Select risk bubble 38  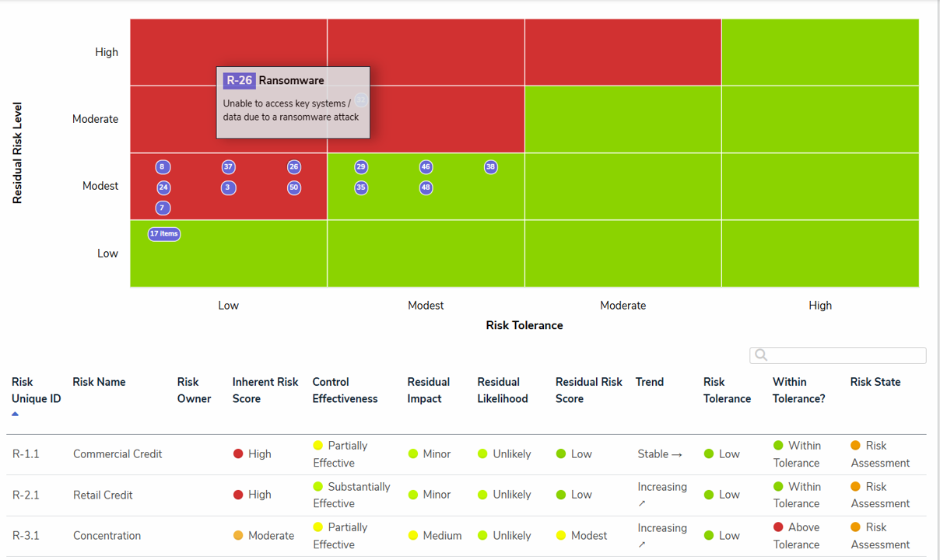[490, 167]
